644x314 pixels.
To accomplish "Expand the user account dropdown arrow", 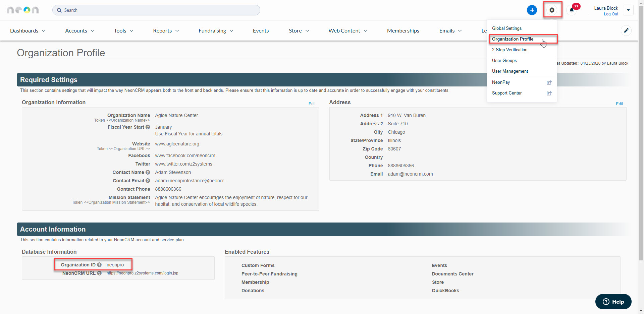I will pos(628,10).
